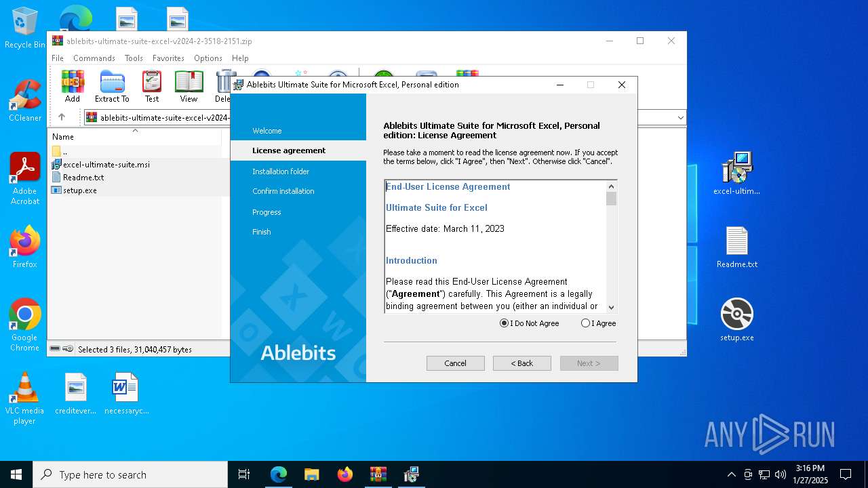Click the Name column header in WinRAR
The height and width of the screenshot is (488, 868).
135,136
